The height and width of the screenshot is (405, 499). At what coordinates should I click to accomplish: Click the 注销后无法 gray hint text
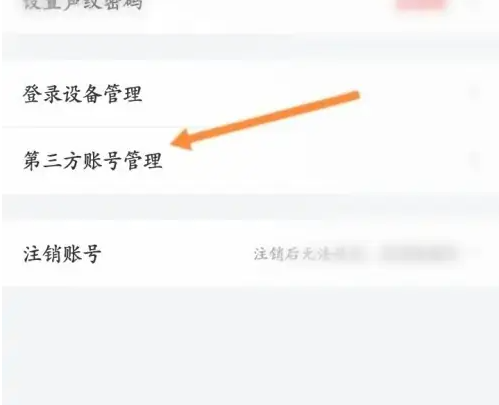tap(291, 254)
